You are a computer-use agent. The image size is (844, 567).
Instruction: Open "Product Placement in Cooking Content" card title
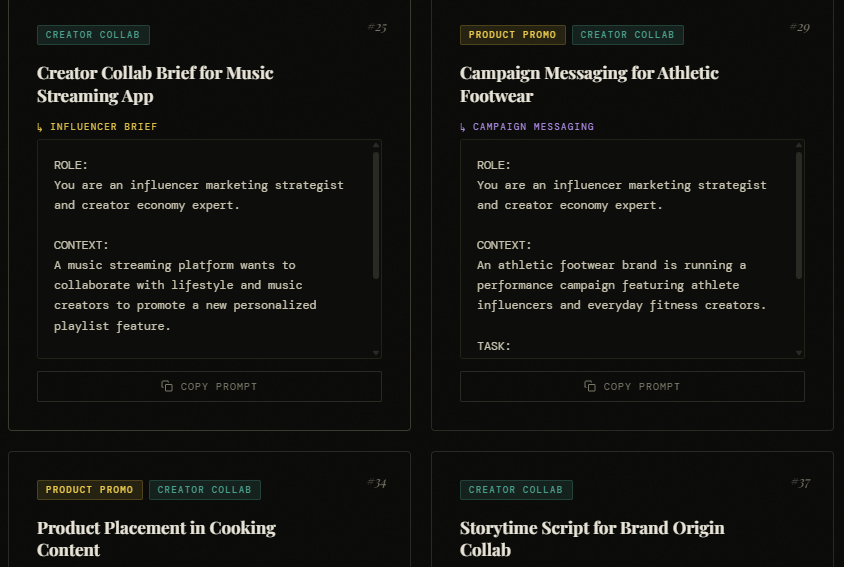(156, 538)
